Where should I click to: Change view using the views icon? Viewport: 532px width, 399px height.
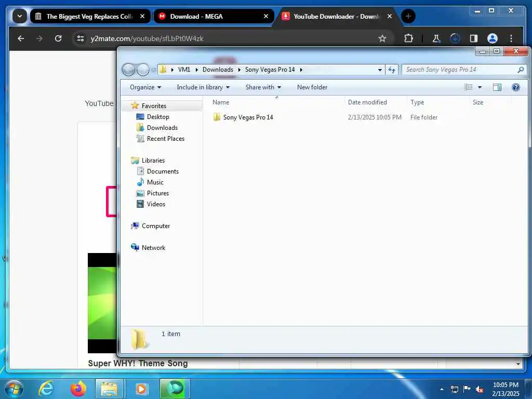469,87
